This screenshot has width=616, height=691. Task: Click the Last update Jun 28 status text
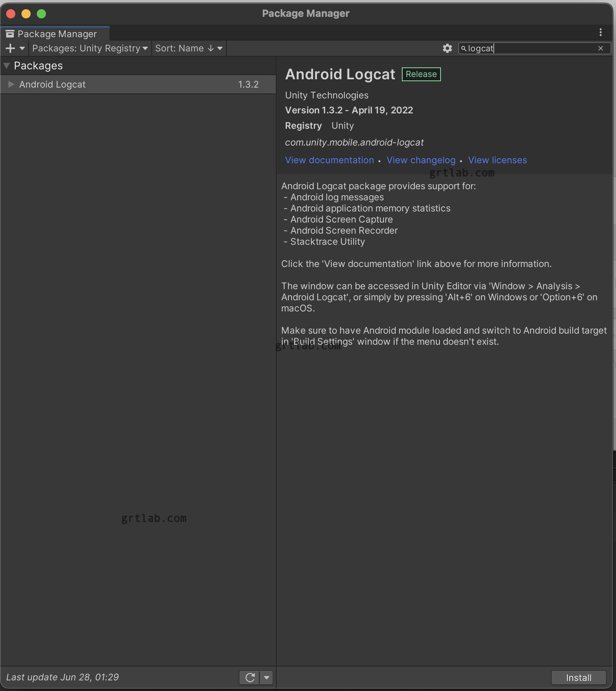coord(62,677)
